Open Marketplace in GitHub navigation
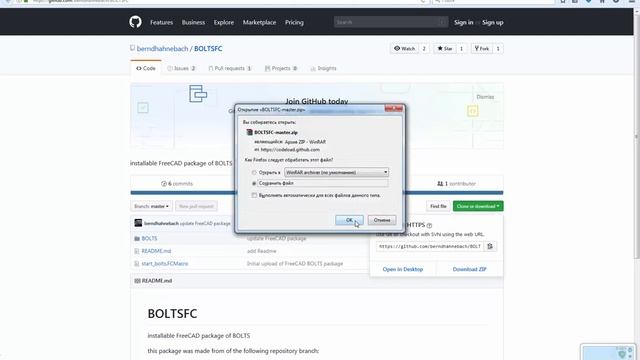Viewport: 640px width, 360px height. pos(259,22)
